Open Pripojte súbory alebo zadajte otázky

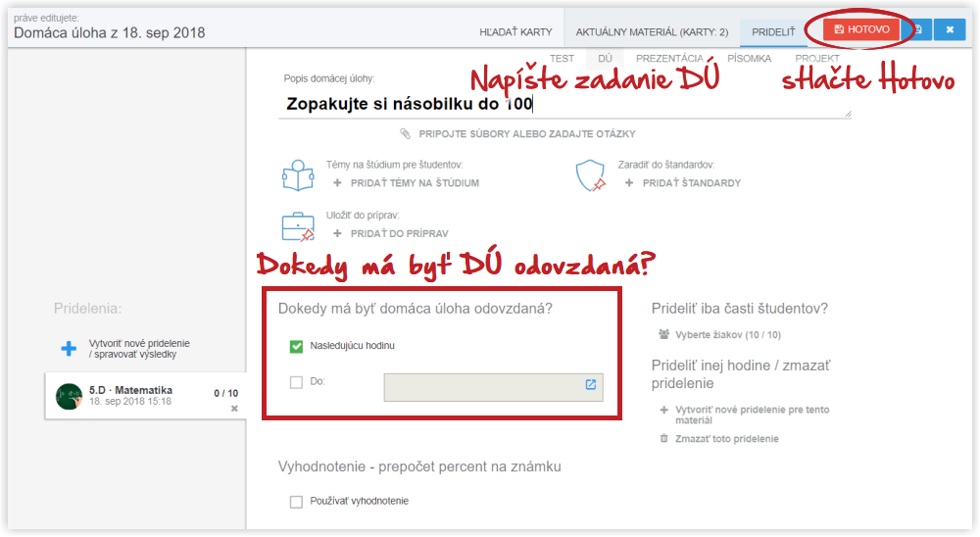[x=527, y=134]
